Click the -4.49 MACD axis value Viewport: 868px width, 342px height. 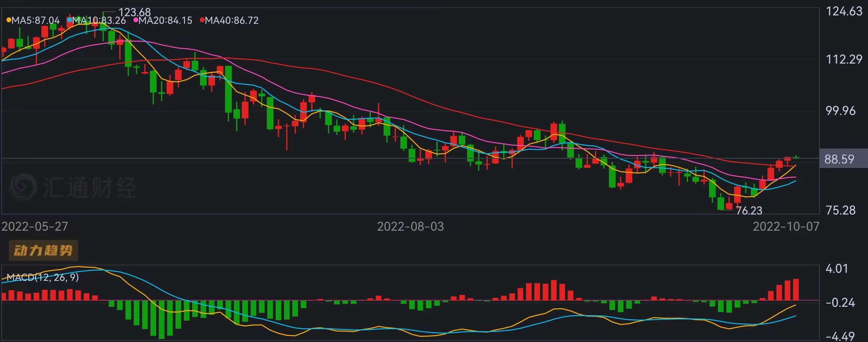(840, 336)
